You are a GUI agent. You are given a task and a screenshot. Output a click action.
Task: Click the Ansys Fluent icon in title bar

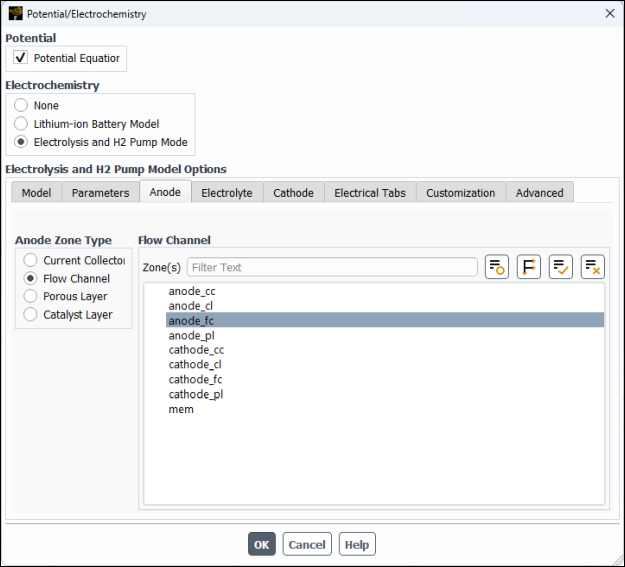16,13
